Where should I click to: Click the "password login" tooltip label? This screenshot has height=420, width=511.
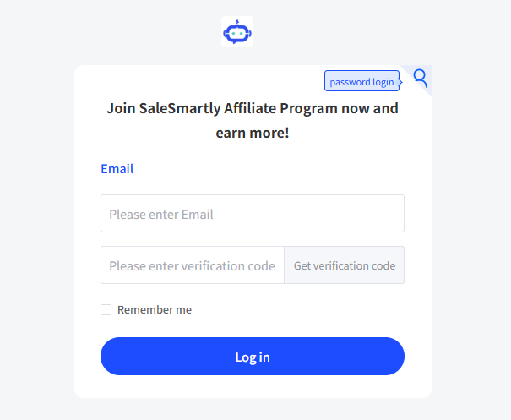pyautogui.click(x=362, y=82)
